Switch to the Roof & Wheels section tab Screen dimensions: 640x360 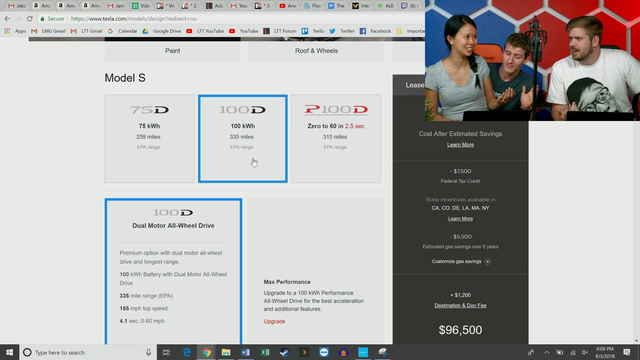tap(316, 51)
